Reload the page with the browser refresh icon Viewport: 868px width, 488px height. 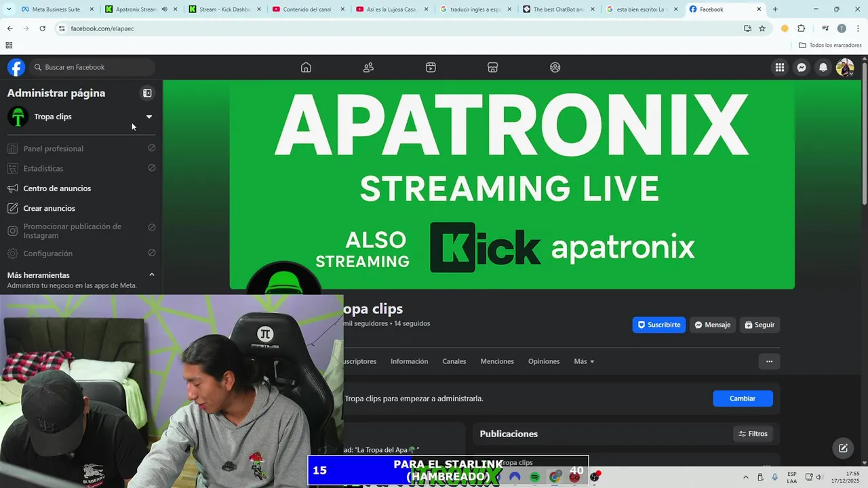click(x=42, y=28)
